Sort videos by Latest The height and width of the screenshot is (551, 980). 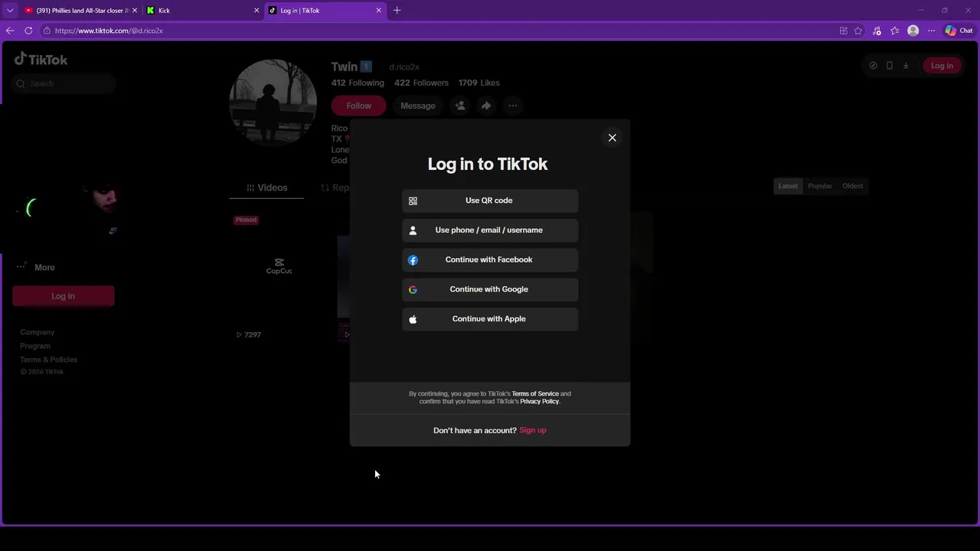point(788,186)
